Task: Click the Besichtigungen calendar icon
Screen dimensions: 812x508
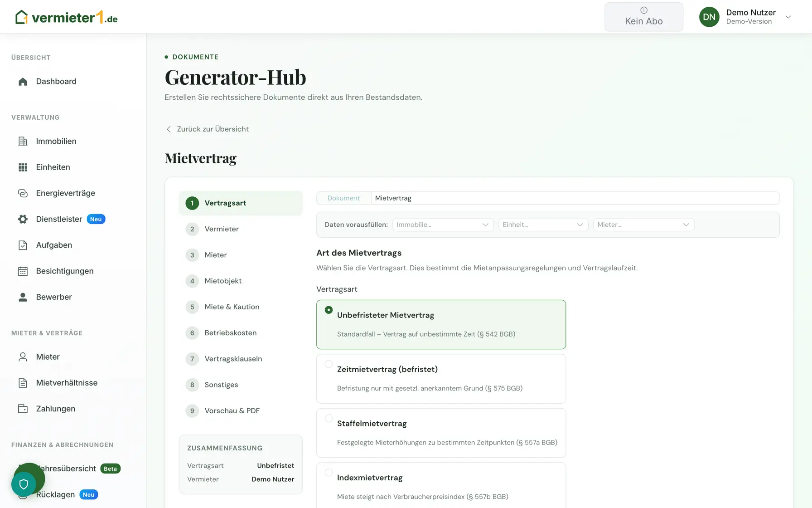Action: coord(23,271)
